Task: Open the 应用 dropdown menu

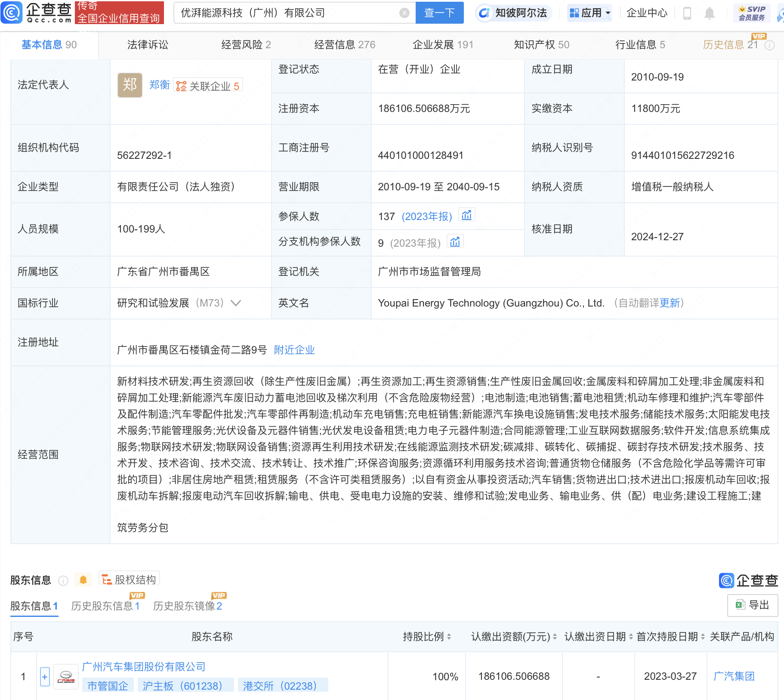Action: pos(590,13)
